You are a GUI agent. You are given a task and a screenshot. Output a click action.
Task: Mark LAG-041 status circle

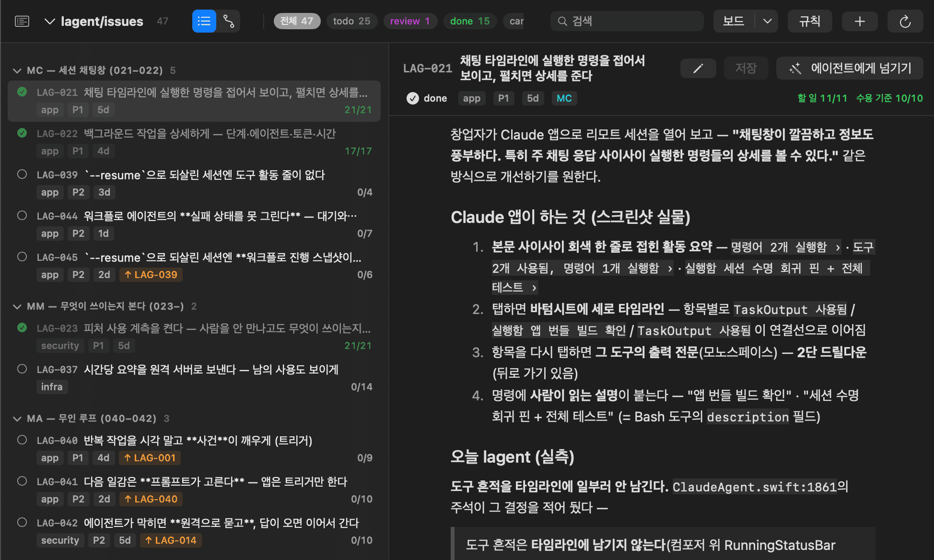(22, 481)
